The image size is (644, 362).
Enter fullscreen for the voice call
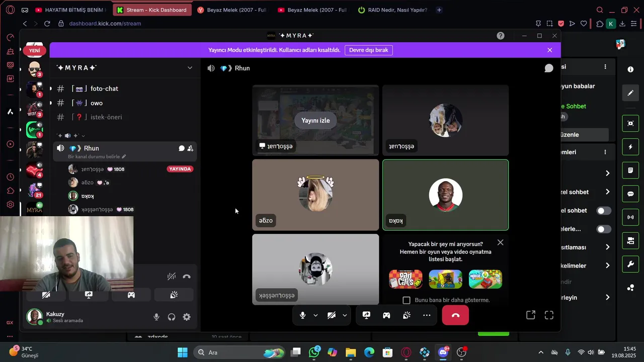[x=549, y=315]
